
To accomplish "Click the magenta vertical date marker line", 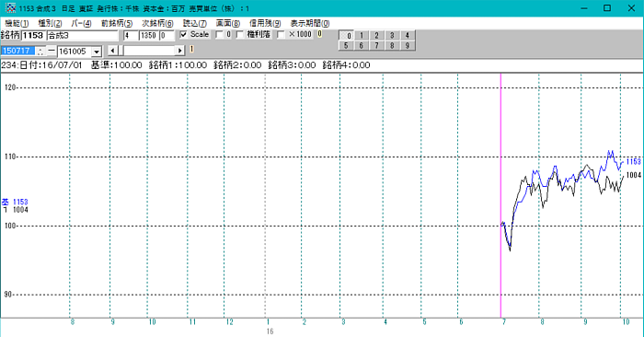I will coord(500,195).
